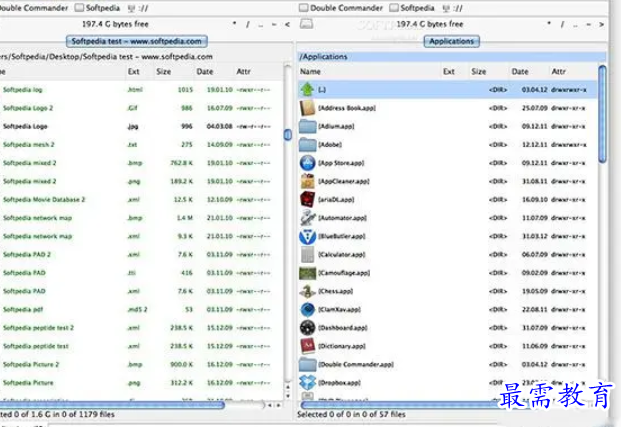
Task: Click the right panel Double Commander drive button
Action: tap(341, 8)
